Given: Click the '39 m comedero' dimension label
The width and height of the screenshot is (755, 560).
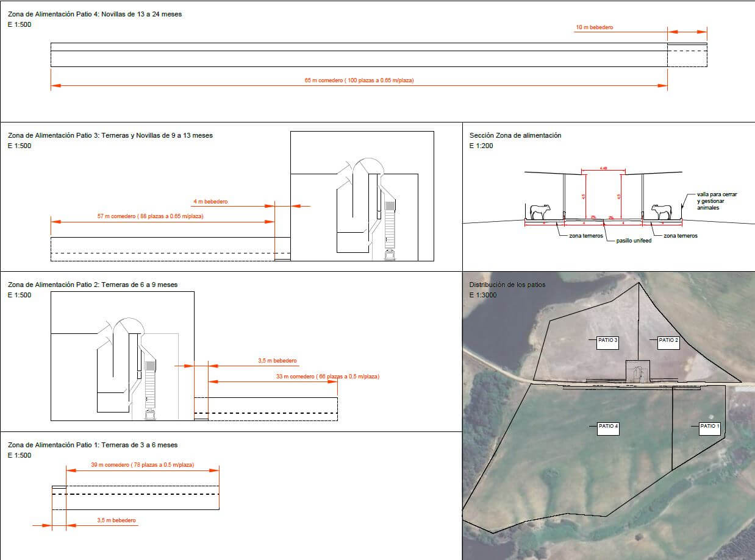Looking at the screenshot, I should pos(142,465).
